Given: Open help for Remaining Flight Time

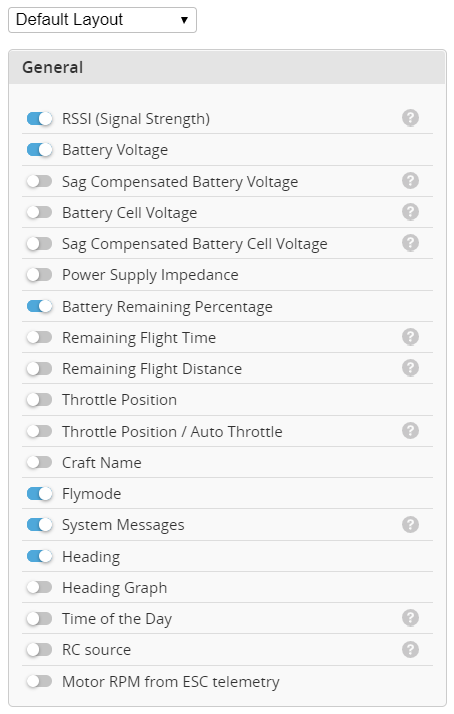Looking at the screenshot, I should pyautogui.click(x=410, y=337).
